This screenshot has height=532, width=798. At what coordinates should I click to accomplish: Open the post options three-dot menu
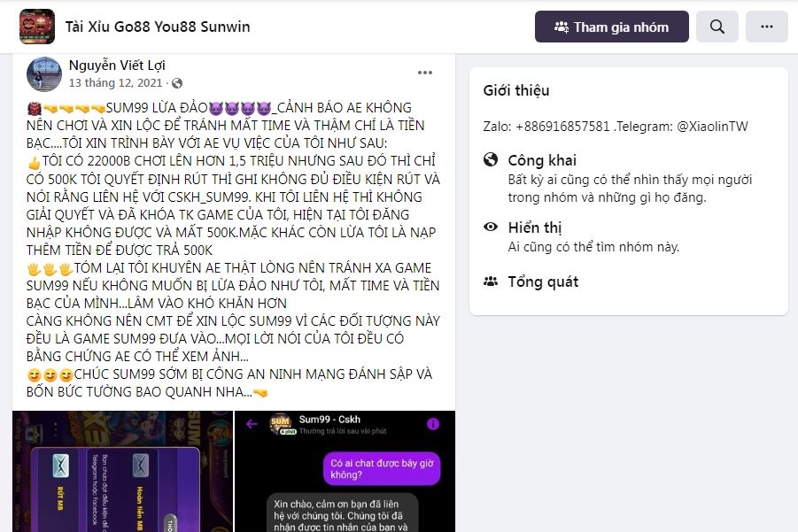(425, 73)
